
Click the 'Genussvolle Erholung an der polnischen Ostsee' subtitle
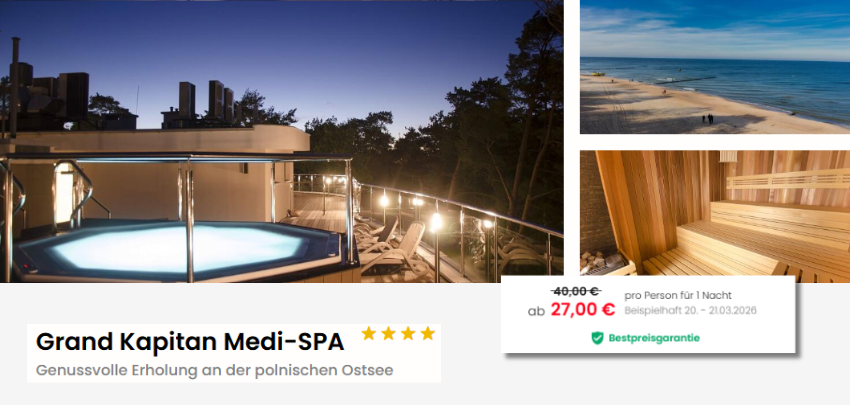215,371
